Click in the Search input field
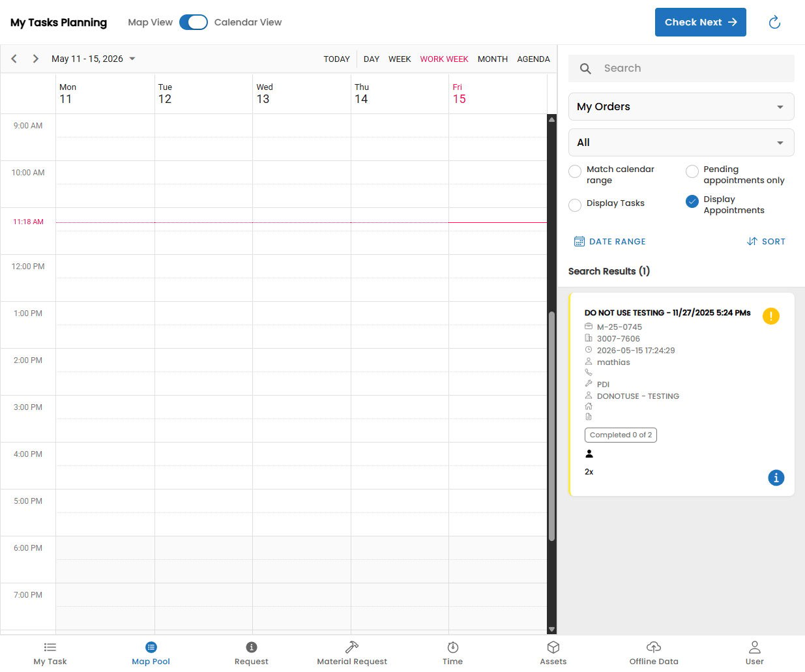805x672 pixels. 681,68
